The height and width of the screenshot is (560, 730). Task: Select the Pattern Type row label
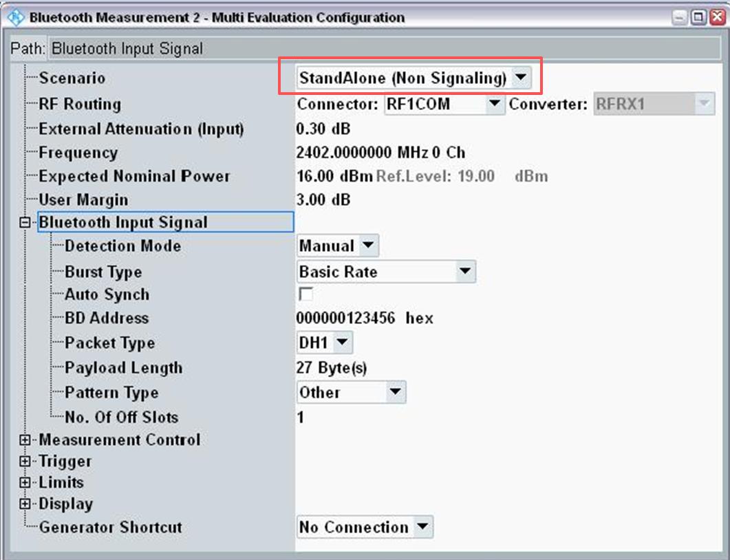(x=111, y=392)
